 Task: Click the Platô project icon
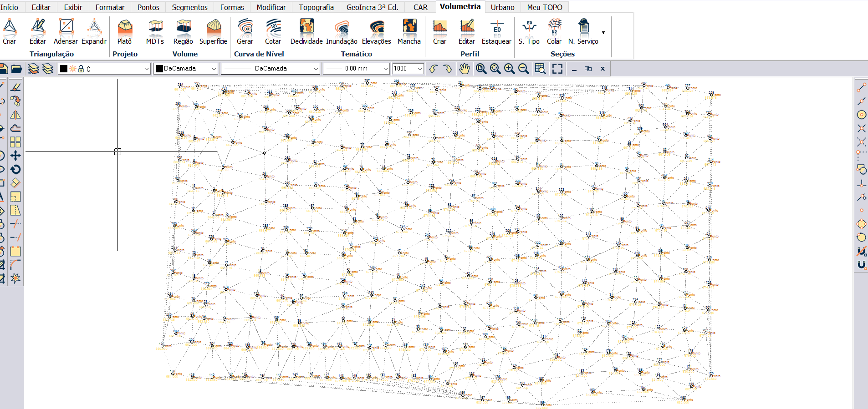pyautogui.click(x=124, y=31)
